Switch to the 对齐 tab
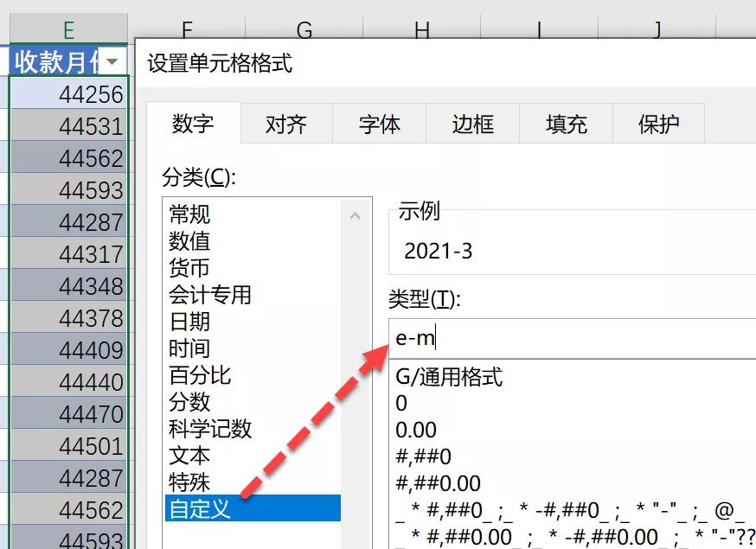 click(x=285, y=124)
